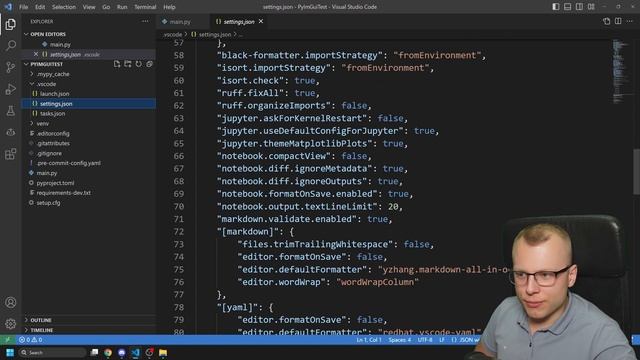640x360 pixels.
Task: Open the Explorer view in activity bar
Action: pyautogui.click(x=11, y=24)
